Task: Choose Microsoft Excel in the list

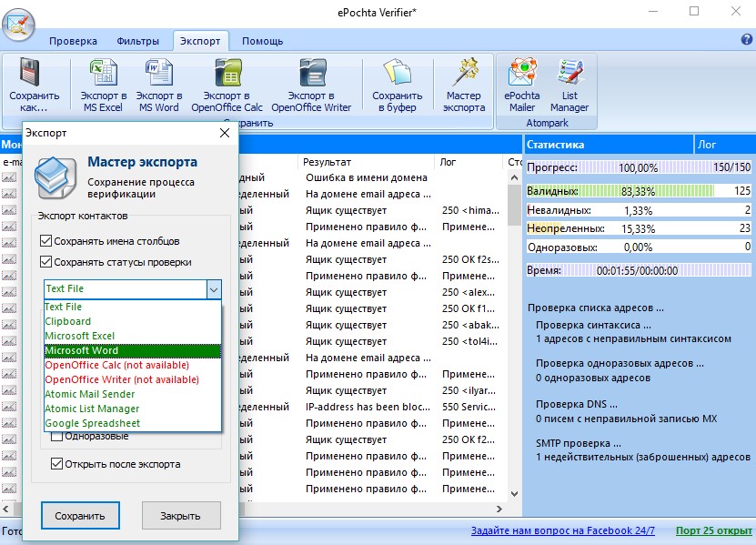Action: 133,336
